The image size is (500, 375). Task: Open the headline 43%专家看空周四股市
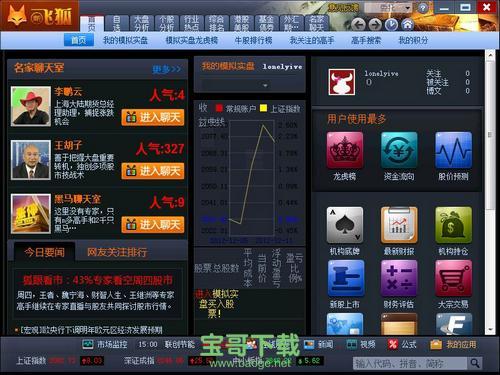pyautogui.click(x=98, y=280)
